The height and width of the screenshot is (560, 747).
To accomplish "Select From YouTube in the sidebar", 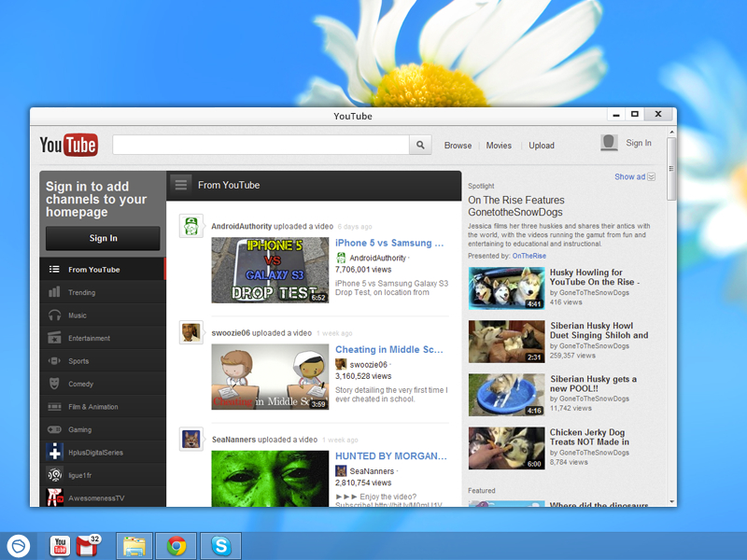I will coord(103,270).
